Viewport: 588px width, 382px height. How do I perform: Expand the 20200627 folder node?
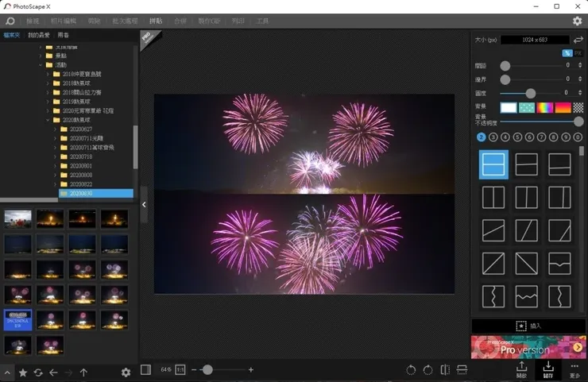point(55,129)
